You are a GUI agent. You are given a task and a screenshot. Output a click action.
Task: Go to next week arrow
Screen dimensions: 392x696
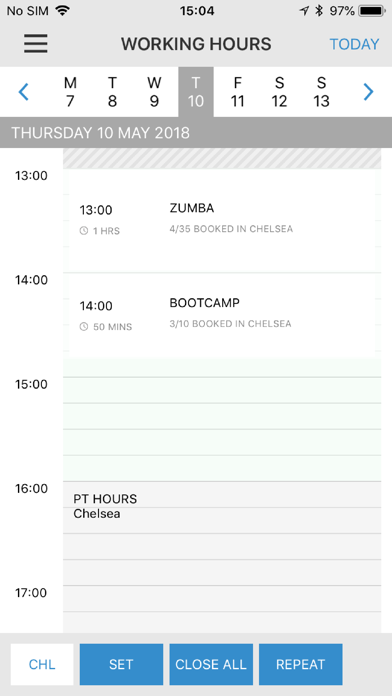coord(368,92)
